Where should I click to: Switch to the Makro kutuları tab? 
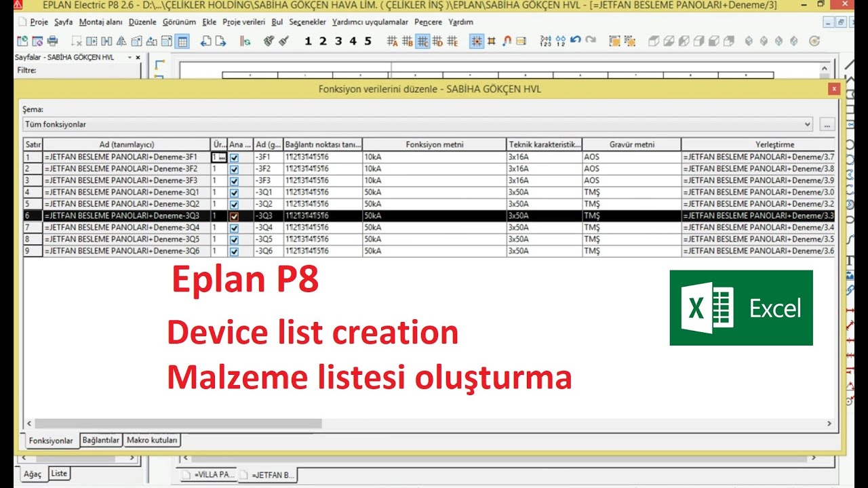click(152, 441)
